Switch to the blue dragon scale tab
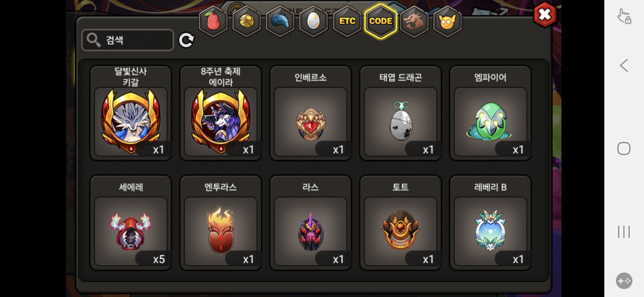This screenshot has height=297, width=644. coord(280,21)
